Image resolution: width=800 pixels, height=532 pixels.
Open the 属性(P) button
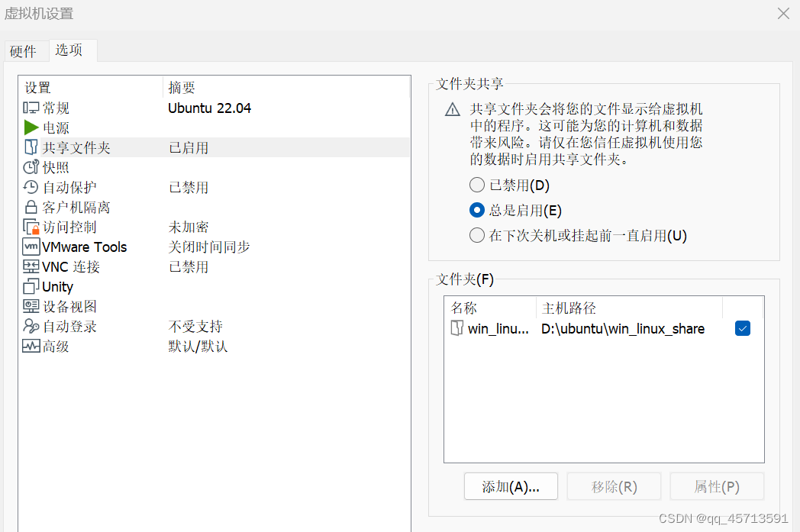coord(717,486)
